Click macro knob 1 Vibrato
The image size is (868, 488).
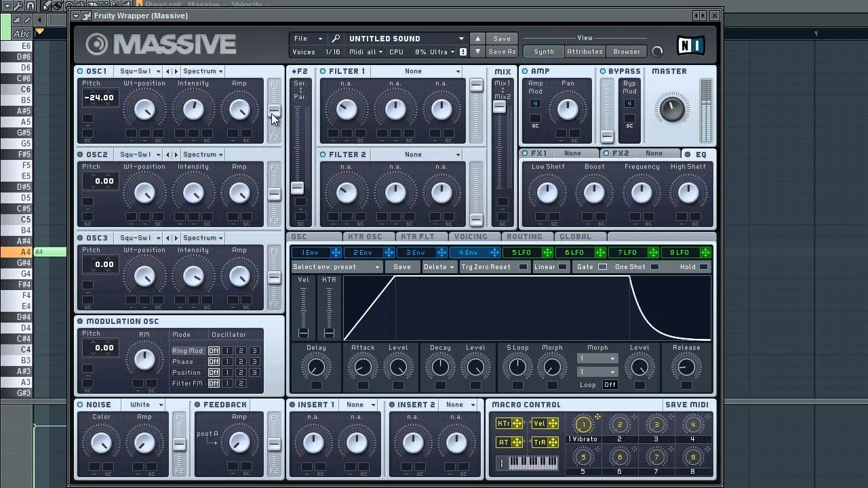point(583,424)
